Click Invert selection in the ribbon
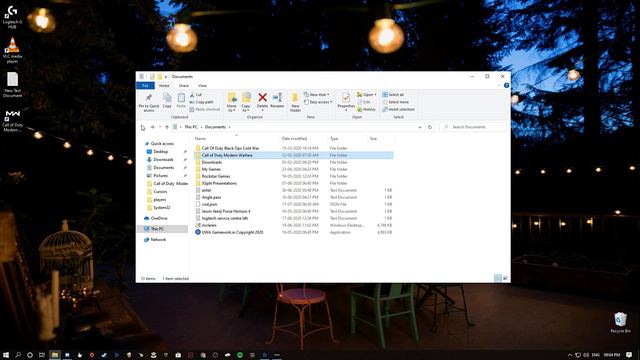 coord(399,109)
